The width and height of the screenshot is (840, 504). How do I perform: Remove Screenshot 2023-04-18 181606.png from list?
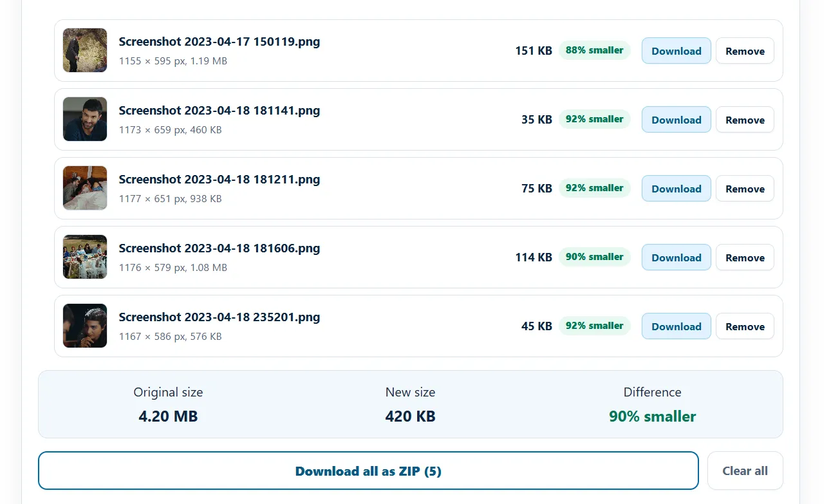[x=745, y=257]
